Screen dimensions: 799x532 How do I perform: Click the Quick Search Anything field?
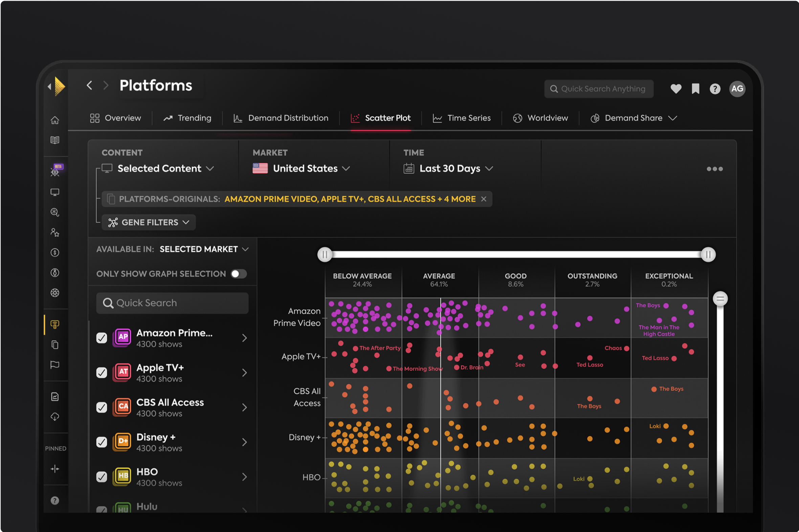[x=599, y=89]
